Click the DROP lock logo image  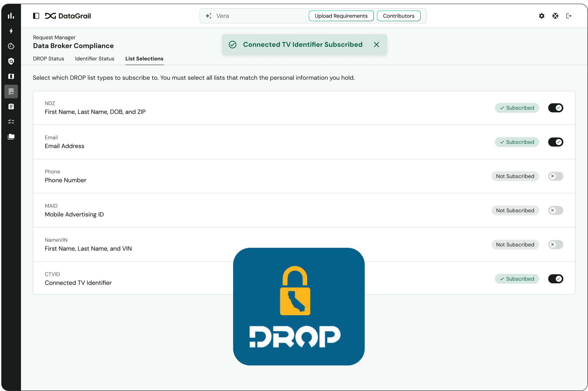(299, 306)
